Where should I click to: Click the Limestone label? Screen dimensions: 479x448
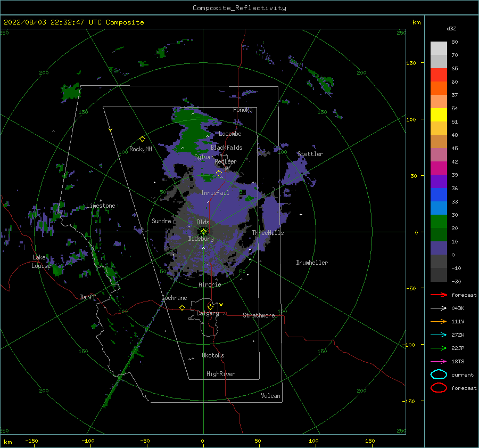click(101, 206)
